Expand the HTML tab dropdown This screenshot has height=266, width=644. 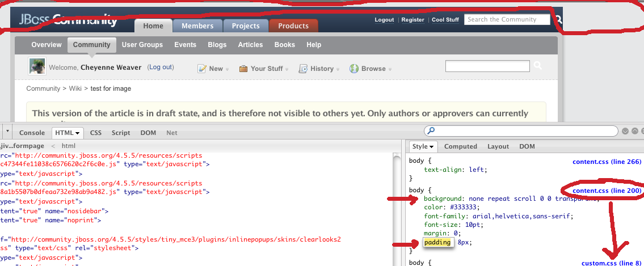point(77,133)
